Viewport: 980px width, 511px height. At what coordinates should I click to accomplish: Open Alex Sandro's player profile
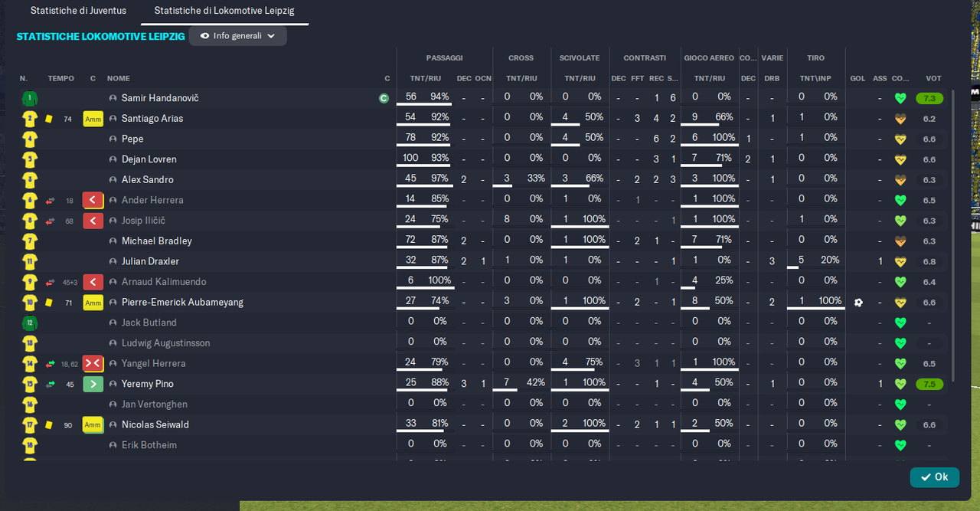tap(148, 179)
